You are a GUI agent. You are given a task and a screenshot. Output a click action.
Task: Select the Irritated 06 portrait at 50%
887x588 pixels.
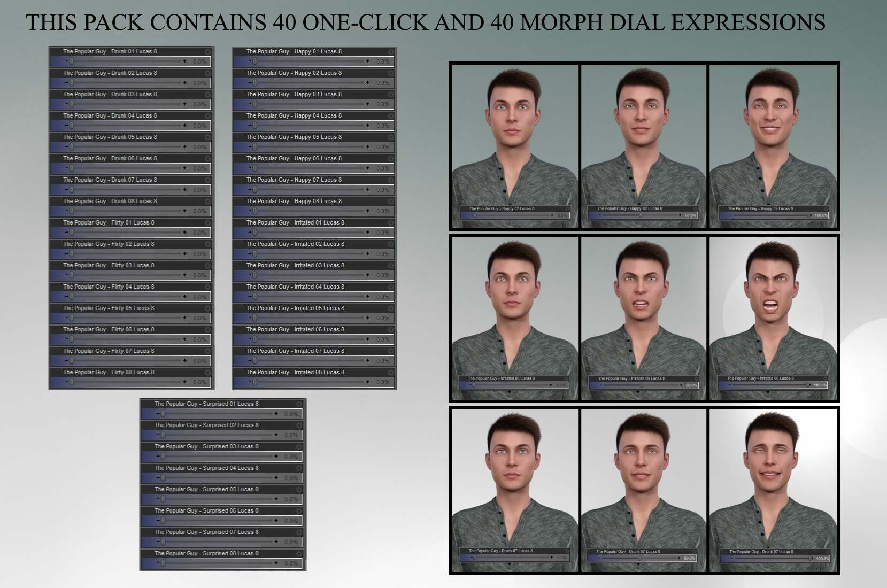coord(644,318)
